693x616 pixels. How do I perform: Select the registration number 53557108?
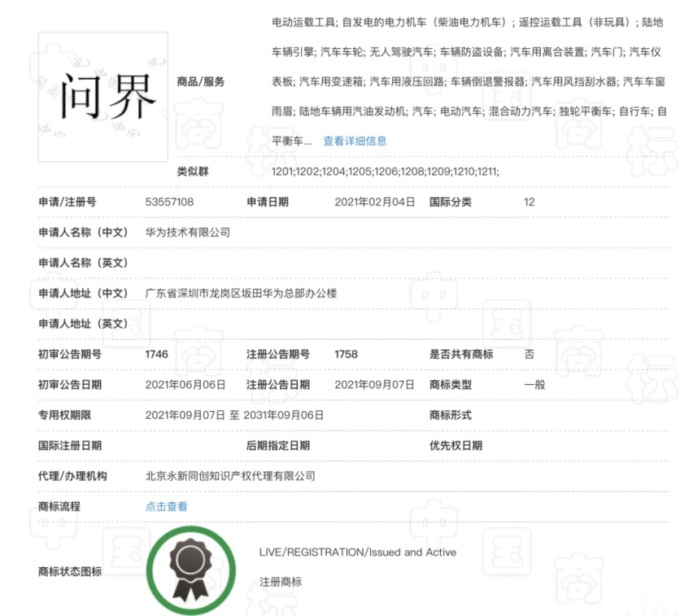tap(169, 202)
